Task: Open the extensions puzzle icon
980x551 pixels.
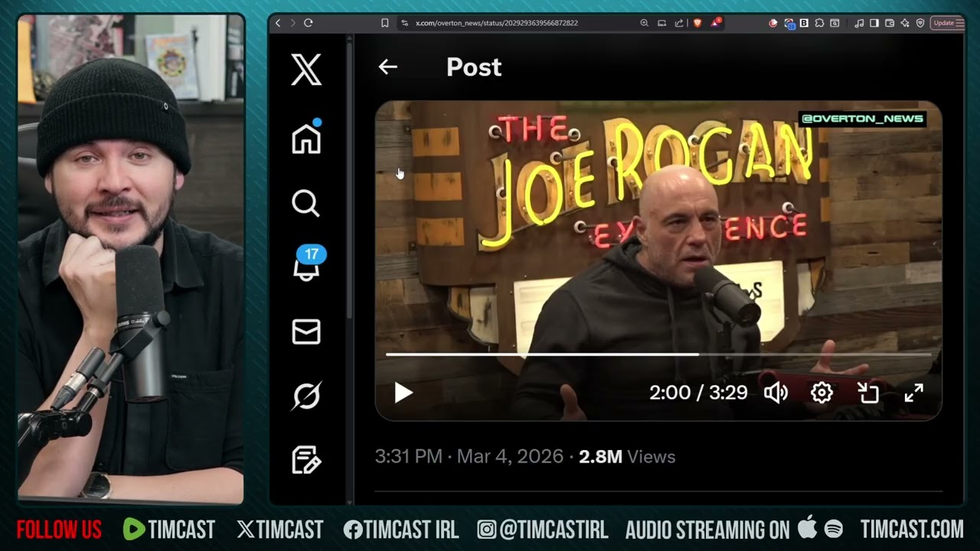Action: 819,23
